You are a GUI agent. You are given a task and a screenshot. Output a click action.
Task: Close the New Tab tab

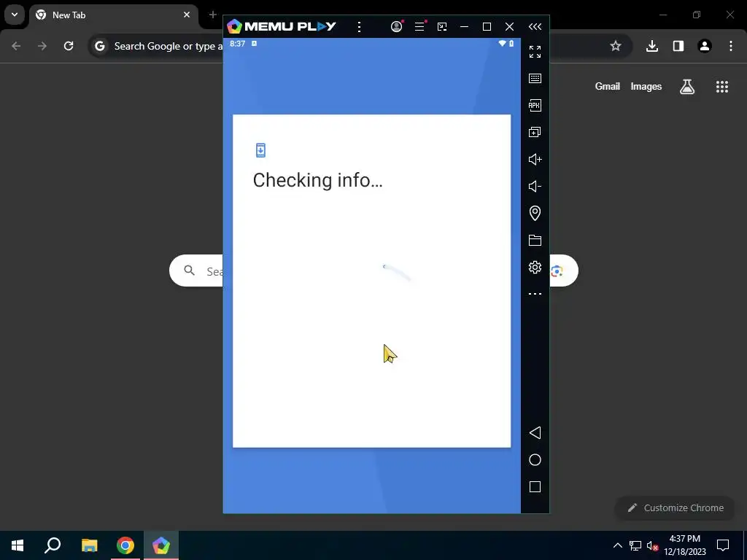tap(187, 15)
